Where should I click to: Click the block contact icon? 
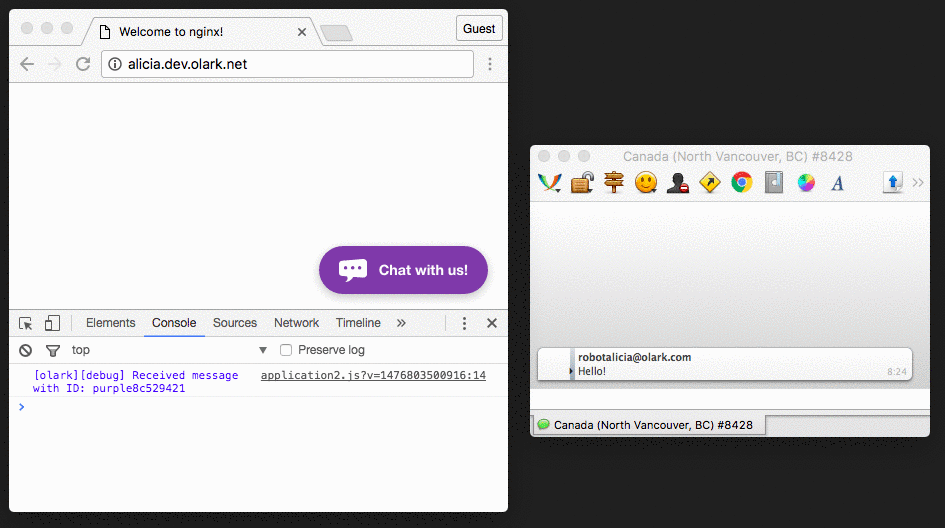pos(678,182)
